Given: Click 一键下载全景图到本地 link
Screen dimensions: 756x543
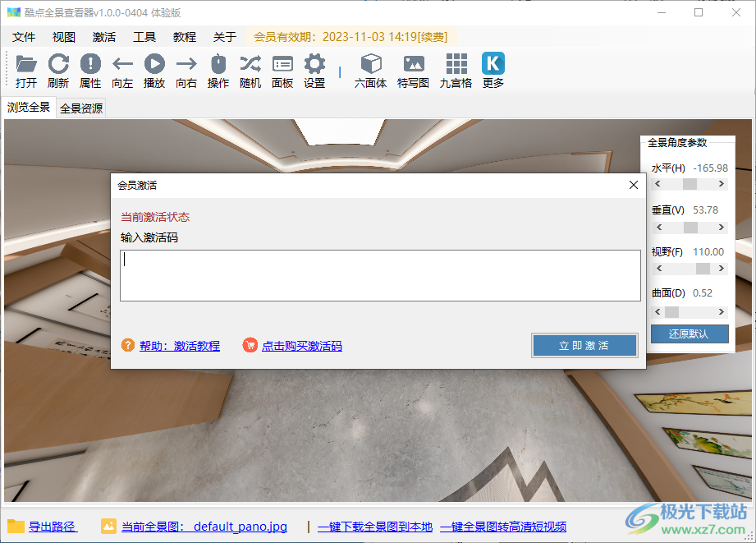Looking at the screenshot, I should tap(375, 527).
